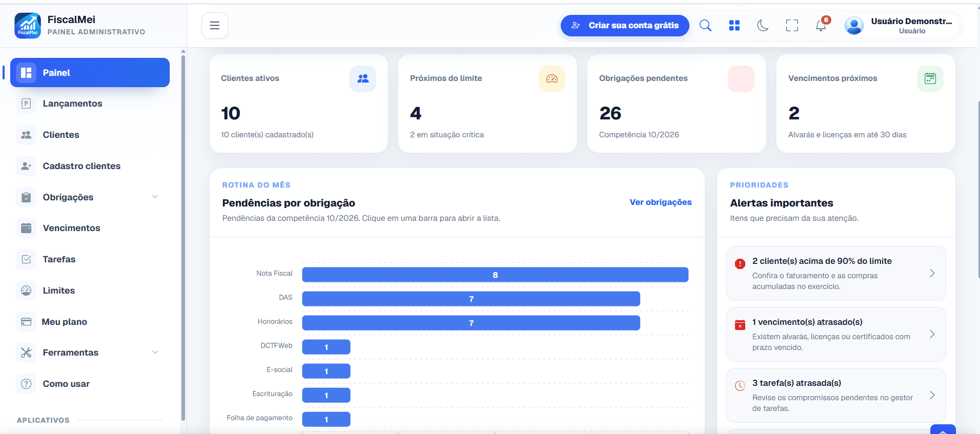Click the Meu plano card sidebar icon
Viewport: 980px width, 434px height.
click(26, 322)
